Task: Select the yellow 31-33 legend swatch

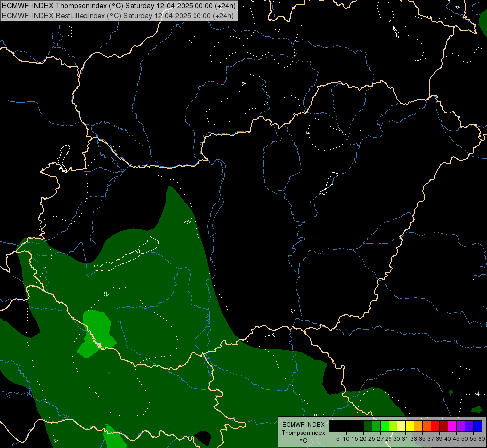Action: tap(410, 426)
